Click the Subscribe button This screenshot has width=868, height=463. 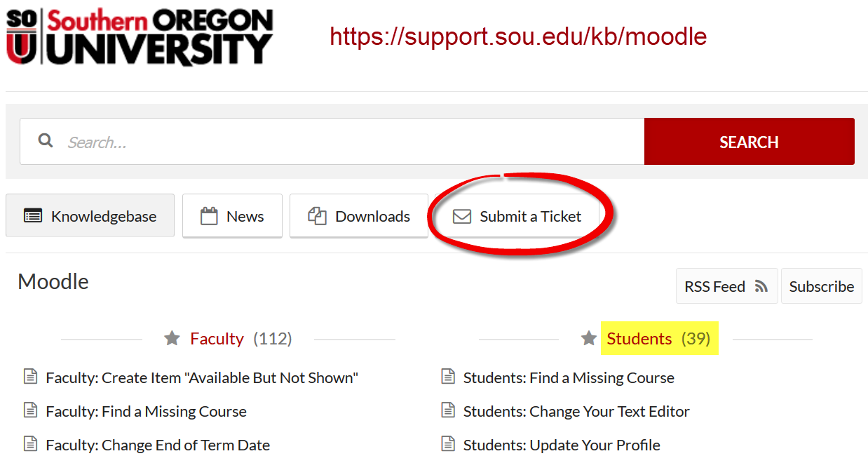click(x=821, y=286)
